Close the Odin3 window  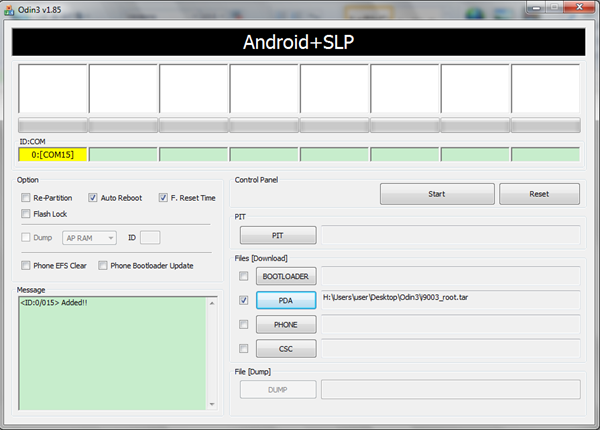579,7
